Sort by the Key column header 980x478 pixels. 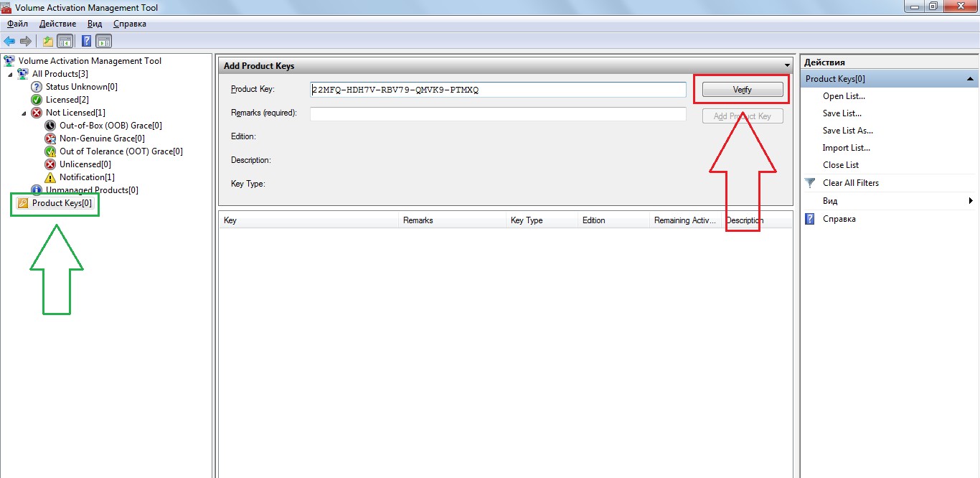coord(308,220)
